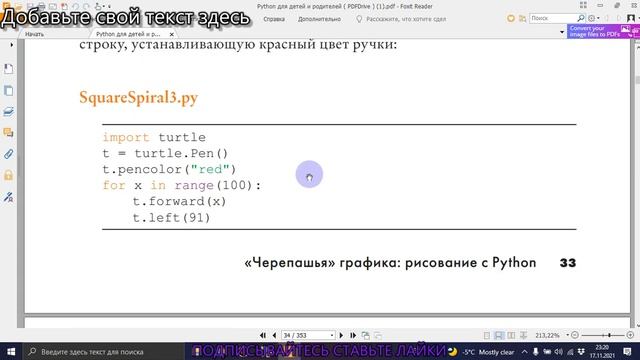
Task: Click the zoom slider handle
Action: pos(609,335)
